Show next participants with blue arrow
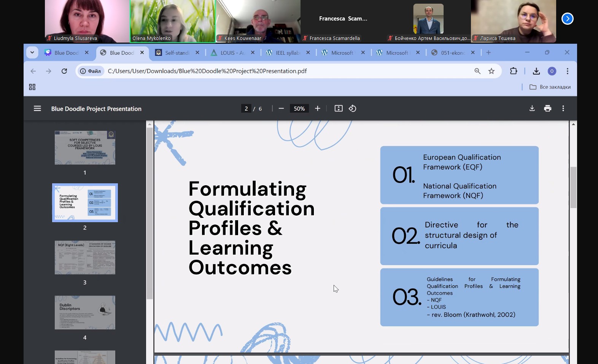The width and height of the screenshot is (598, 364). pos(568,19)
